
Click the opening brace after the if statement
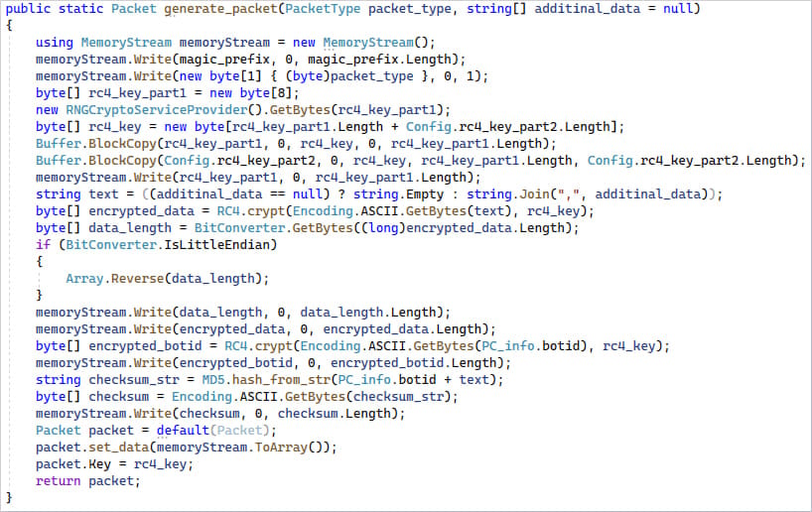click(x=40, y=262)
